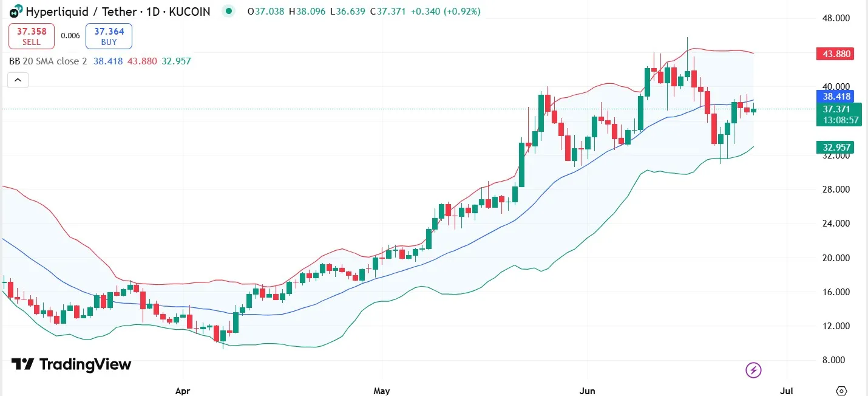Open the timeframe selector by clicking 1D
The height and width of the screenshot is (396, 868).
152,11
